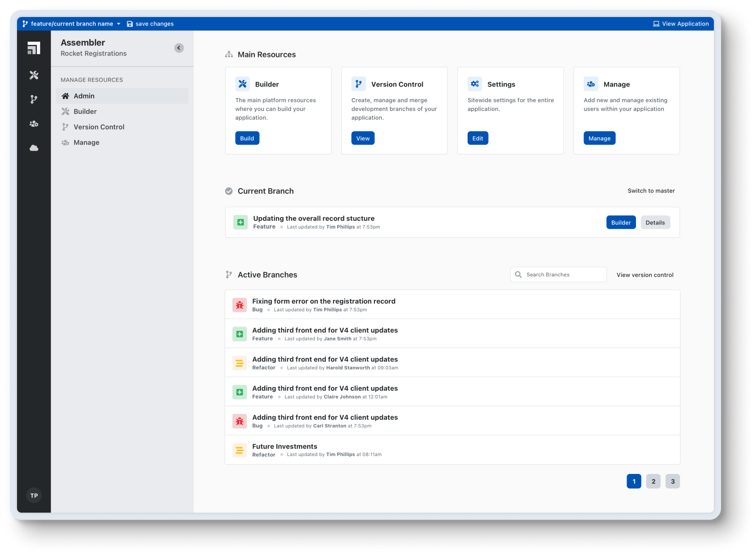Select Version Control in Manage Resources menu
This screenshot has width=756, height=555.
click(122, 127)
